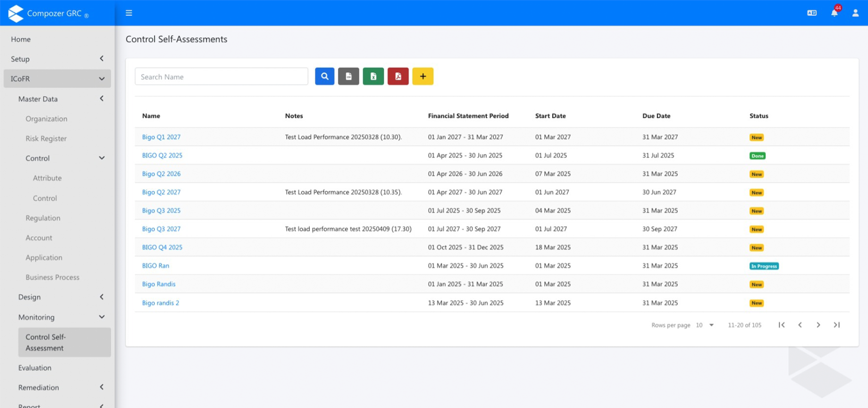Image resolution: width=868 pixels, height=408 pixels.
Task: Select Evaluation in the sidebar
Action: [35, 368]
